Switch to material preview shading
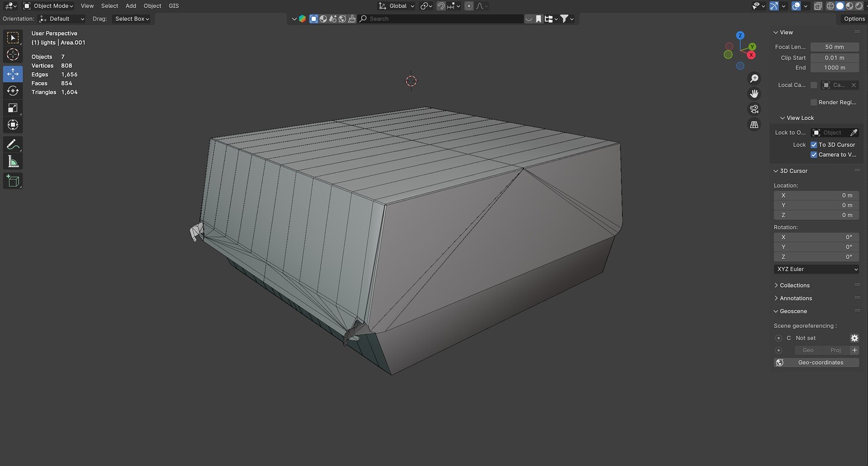 pyautogui.click(x=849, y=6)
